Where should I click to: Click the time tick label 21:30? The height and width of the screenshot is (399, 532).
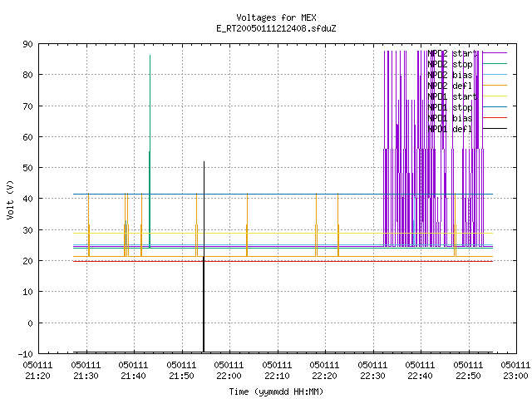point(86,377)
